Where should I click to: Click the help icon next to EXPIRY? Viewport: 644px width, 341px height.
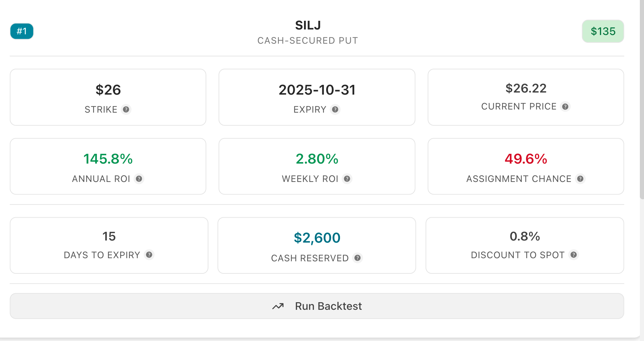(335, 110)
